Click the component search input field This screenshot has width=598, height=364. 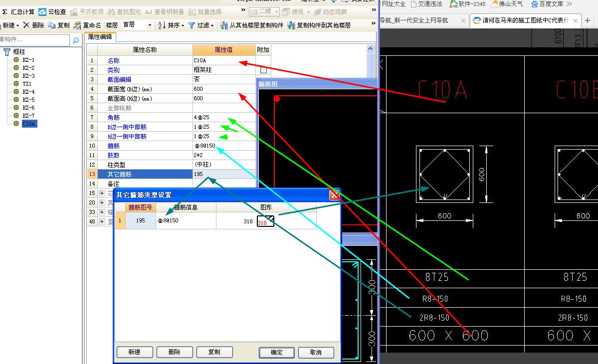(34, 39)
